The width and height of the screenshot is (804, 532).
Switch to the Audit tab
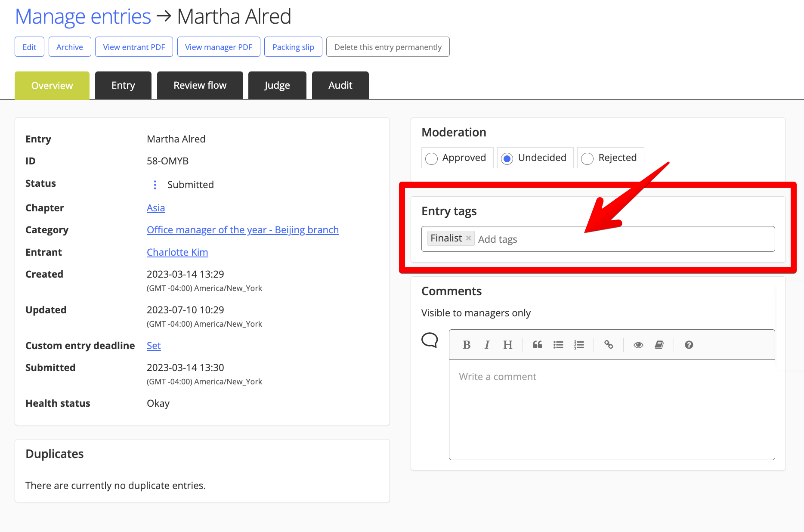click(340, 85)
